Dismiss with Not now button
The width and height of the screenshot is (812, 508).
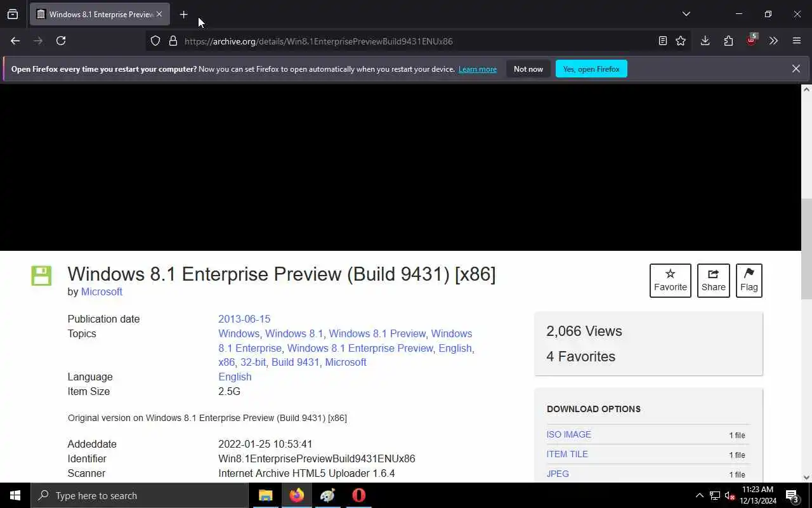tap(528, 69)
